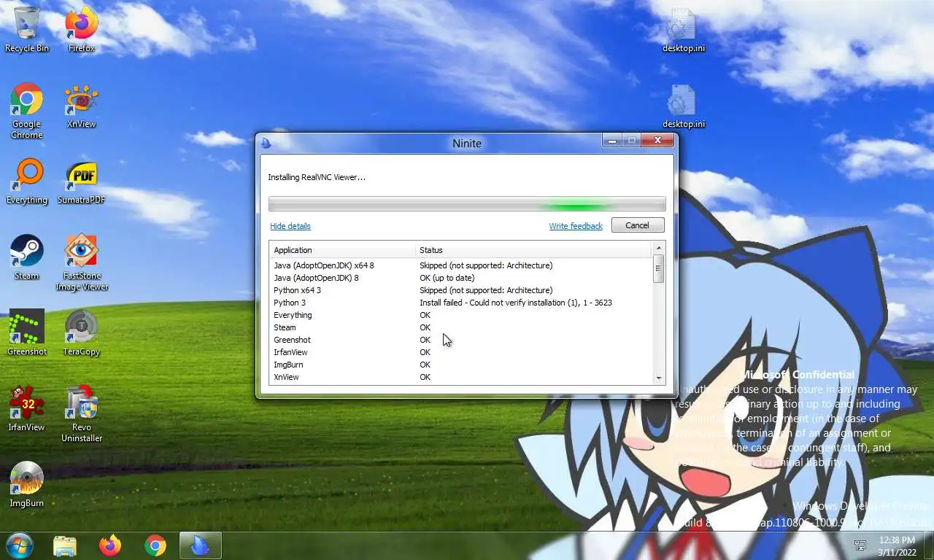Click the scrollbar down arrow in details list
Viewport: 934px width, 560px height.
pos(659,378)
